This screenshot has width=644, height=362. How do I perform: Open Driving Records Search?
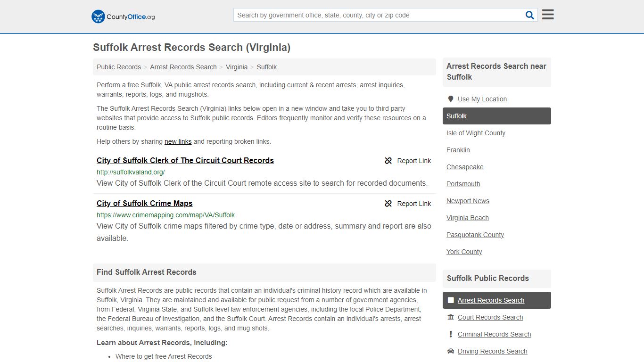click(x=492, y=351)
